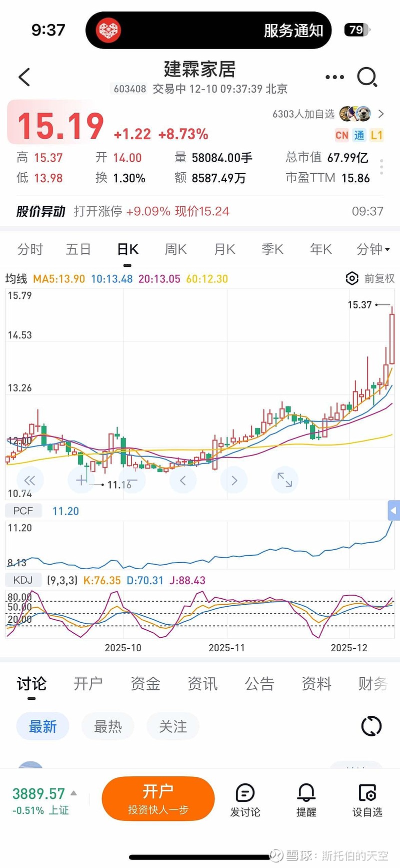400x868 pixels.
Task: Go back with the left arrow
Action: [x=24, y=77]
